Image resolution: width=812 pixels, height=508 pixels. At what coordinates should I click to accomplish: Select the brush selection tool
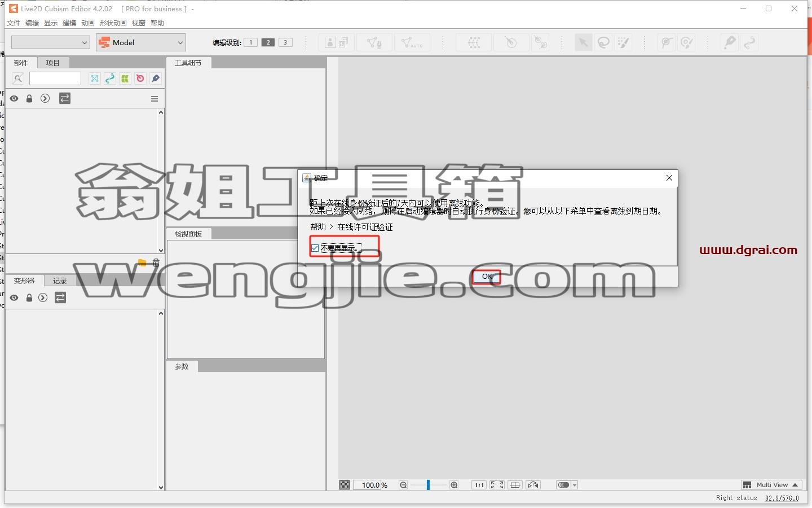pos(623,42)
